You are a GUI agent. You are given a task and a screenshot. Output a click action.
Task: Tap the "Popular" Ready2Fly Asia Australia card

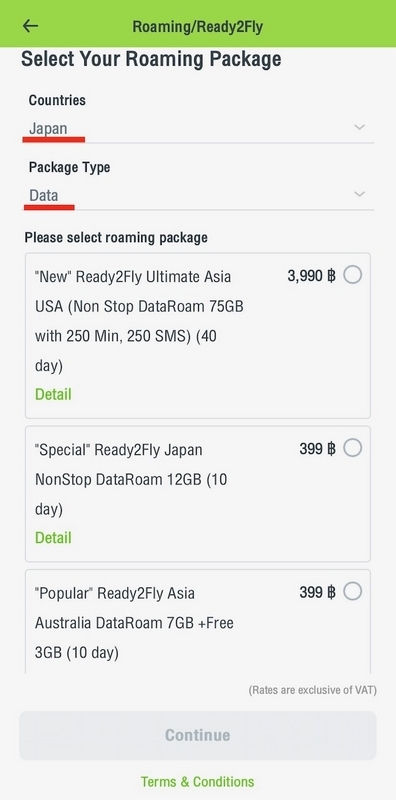[x=198, y=621]
